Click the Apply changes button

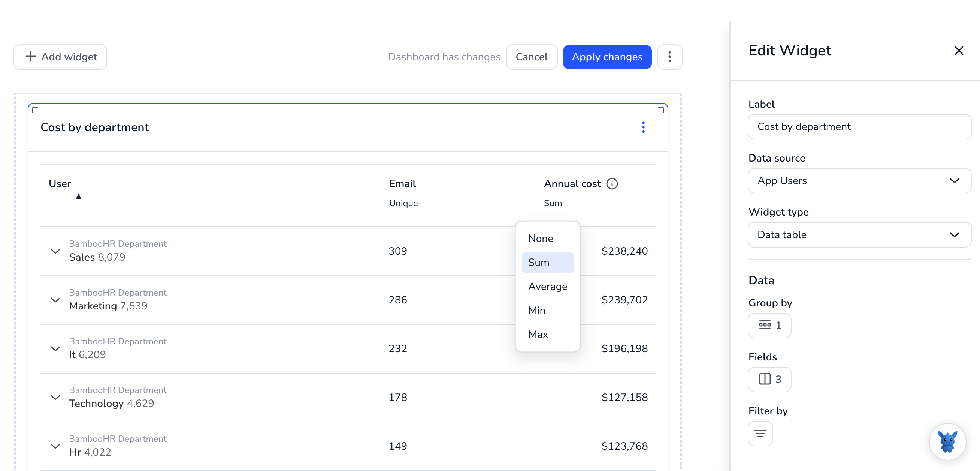[x=607, y=57]
